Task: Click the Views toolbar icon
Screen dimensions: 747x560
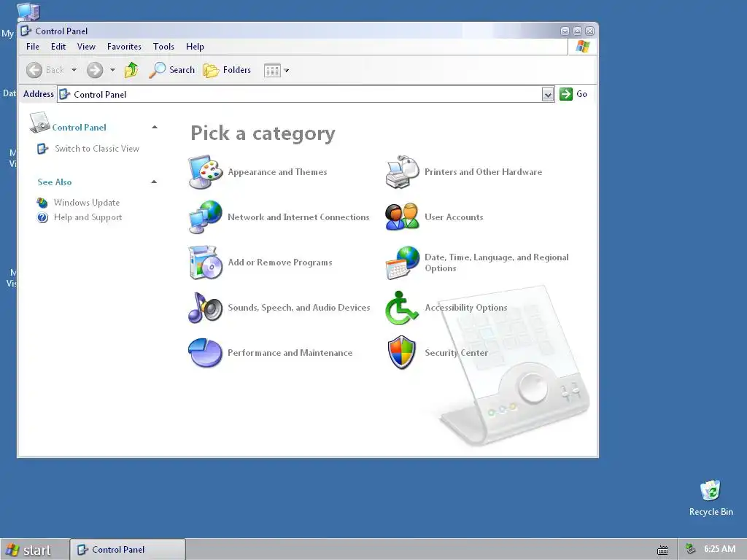Action: pos(272,71)
